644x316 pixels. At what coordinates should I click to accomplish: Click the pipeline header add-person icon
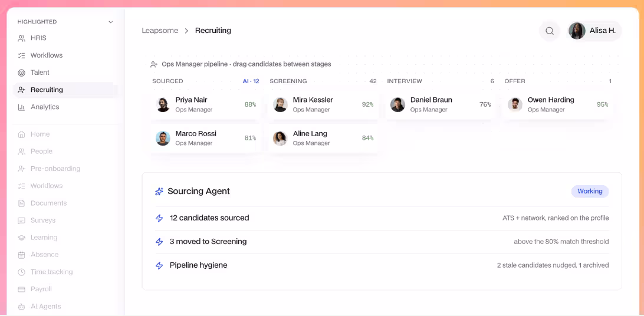154,64
